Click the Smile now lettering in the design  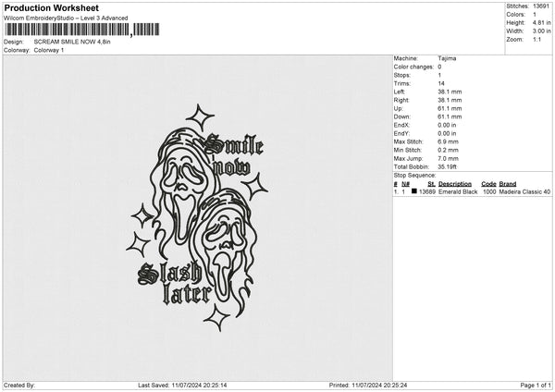235,154
